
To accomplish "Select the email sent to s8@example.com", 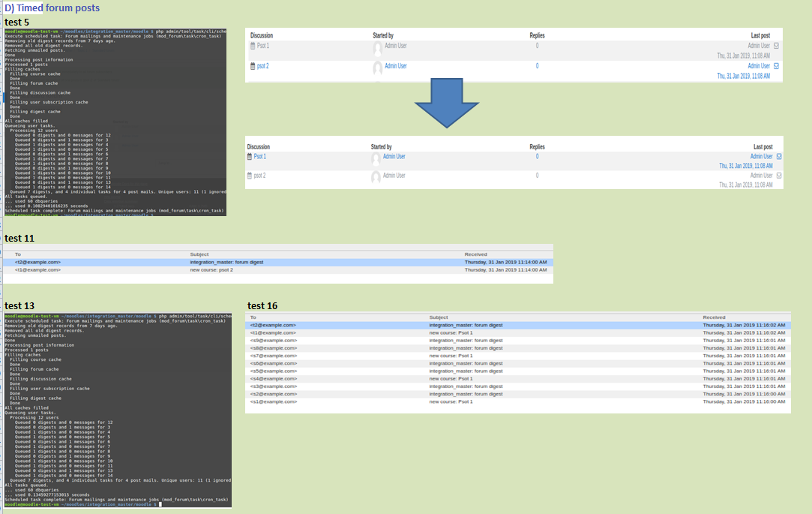I will point(518,348).
